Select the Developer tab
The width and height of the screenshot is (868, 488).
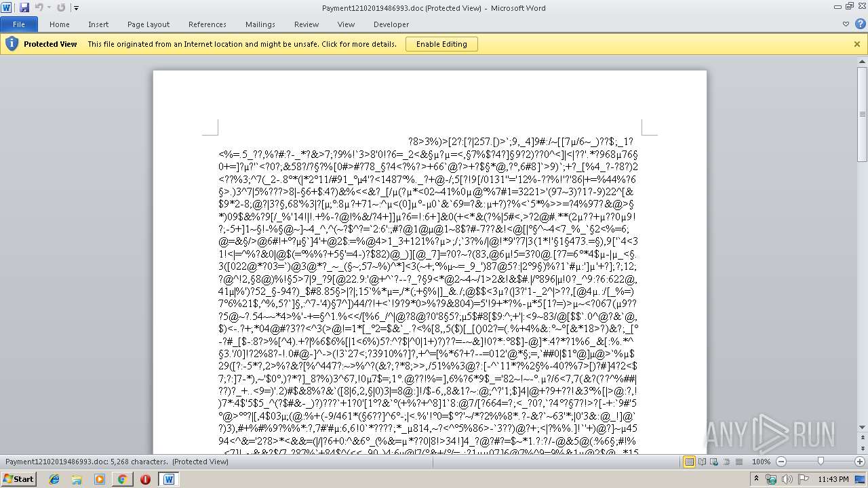pos(391,24)
